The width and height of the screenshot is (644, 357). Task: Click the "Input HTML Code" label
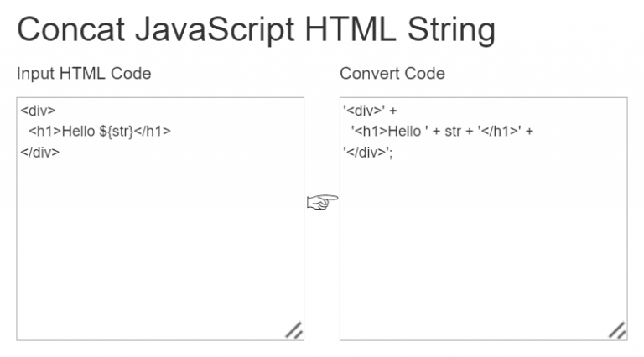coord(84,74)
